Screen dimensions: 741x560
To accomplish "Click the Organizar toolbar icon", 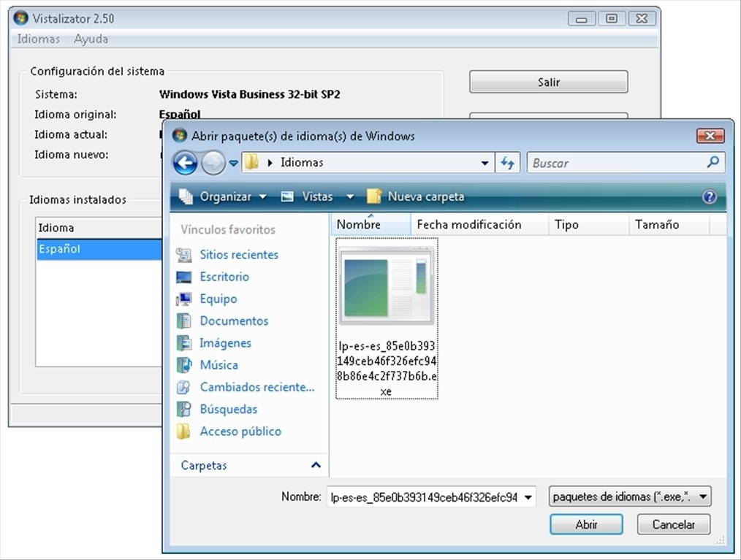I will [186, 196].
